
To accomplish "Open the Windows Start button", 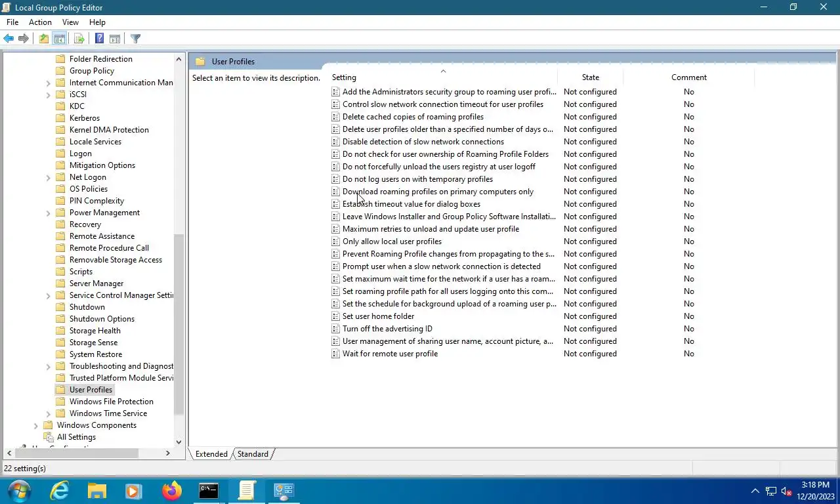I will 19,491.
